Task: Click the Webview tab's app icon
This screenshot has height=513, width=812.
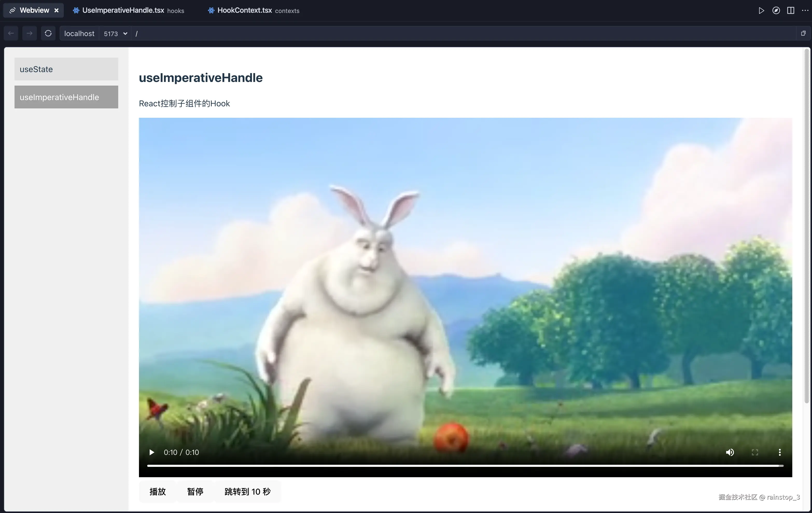Action: click(12, 10)
